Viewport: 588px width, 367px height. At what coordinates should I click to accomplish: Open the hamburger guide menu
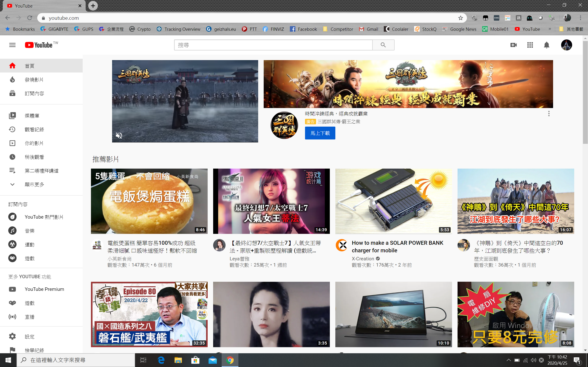12,45
